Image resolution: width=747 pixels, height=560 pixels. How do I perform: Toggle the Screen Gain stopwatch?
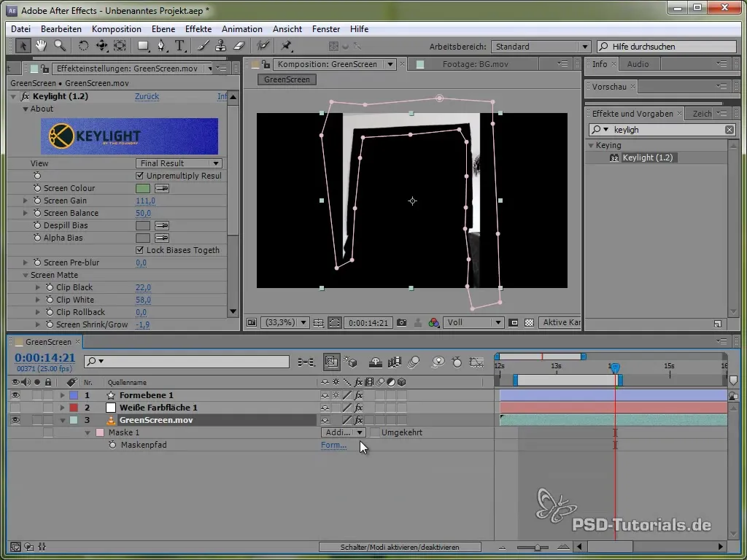click(x=37, y=201)
